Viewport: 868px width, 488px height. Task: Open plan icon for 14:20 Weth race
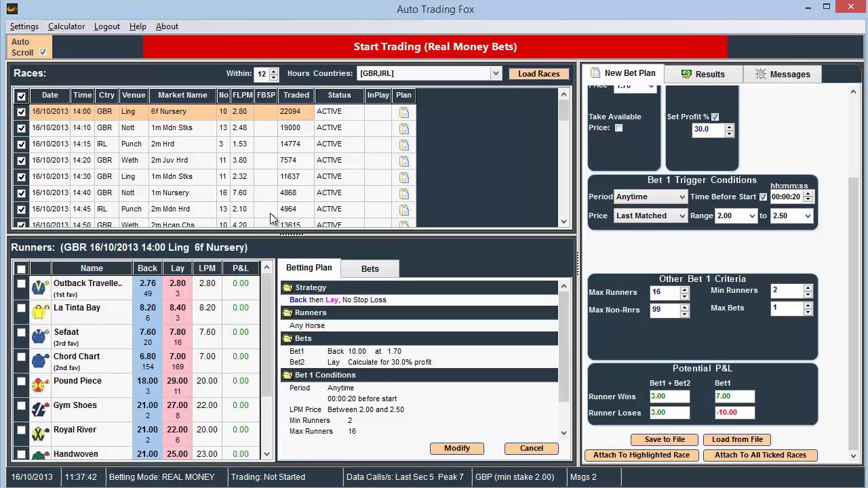tap(404, 161)
